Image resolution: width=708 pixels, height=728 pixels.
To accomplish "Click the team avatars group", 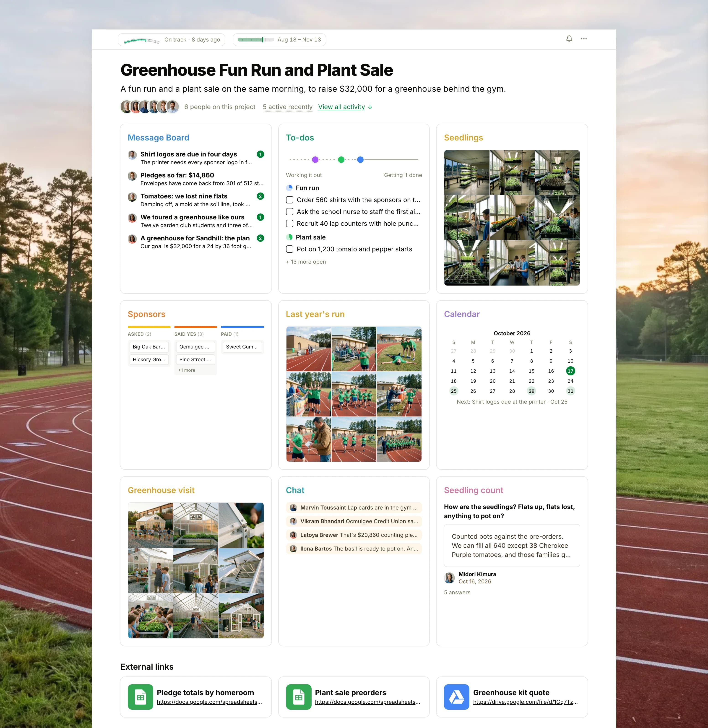I will coord(150,107).
